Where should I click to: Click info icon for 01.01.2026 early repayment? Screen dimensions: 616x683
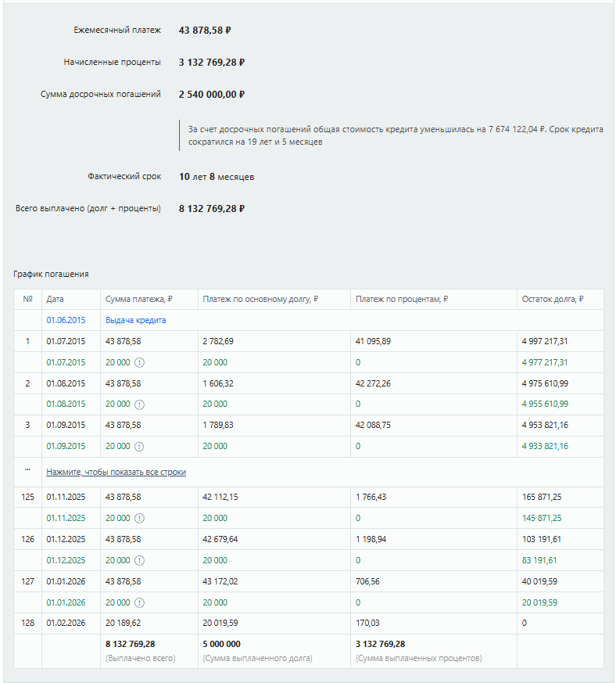[139, 603]
